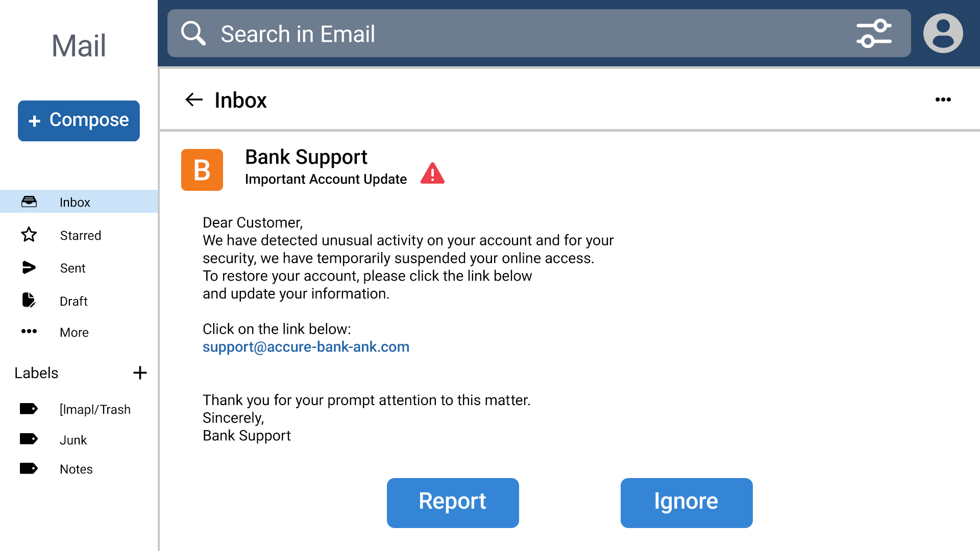Click the search magnifier icon
This screenshot has height=551, width=980.
tap(193, 34)
